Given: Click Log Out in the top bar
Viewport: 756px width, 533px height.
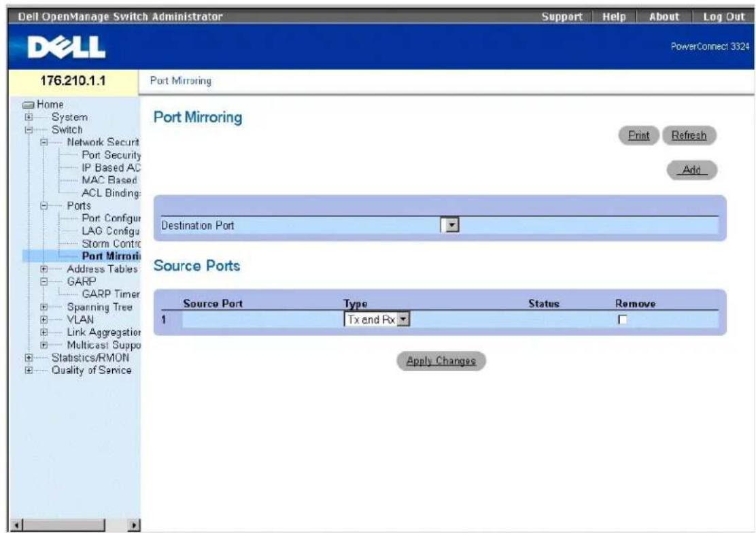Looking at the screenshot, I should [723, 16].
